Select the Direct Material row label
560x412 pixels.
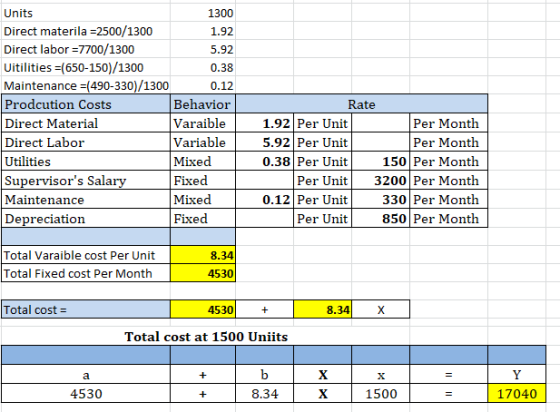tap(86, 124)
